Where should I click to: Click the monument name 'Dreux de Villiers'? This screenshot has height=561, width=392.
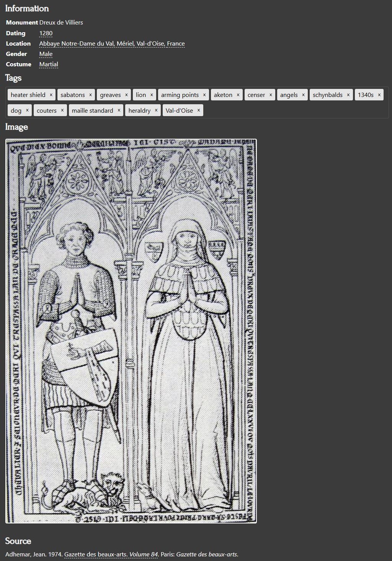[61, 23]
